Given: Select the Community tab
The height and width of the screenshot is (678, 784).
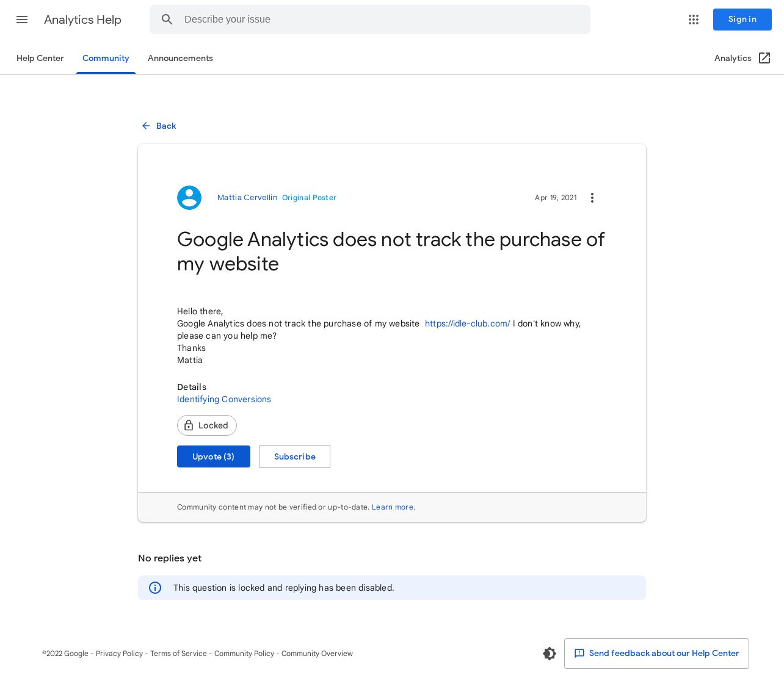Looking at the screenshot, I should pos(106,58).
